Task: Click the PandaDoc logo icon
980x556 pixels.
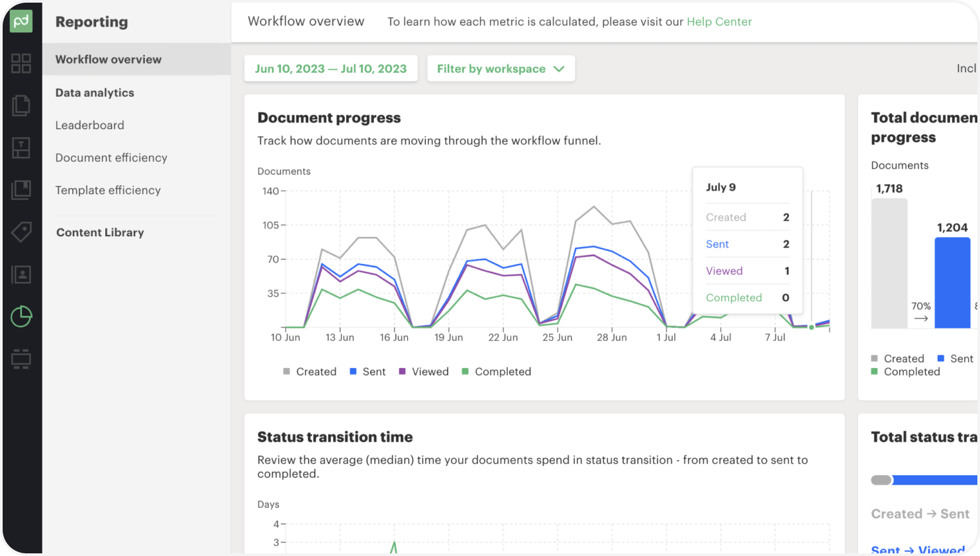Action: click(x=21, y=21)
